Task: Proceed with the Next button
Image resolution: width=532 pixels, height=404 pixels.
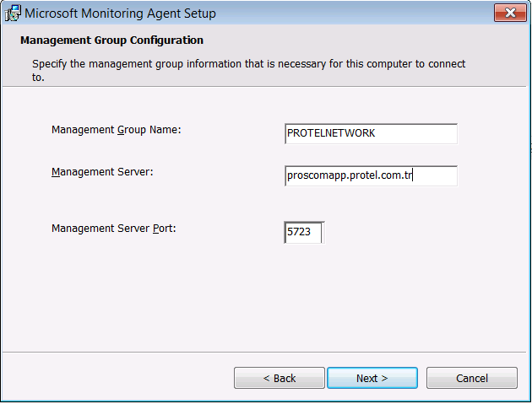Action: [x=372, y=378]
